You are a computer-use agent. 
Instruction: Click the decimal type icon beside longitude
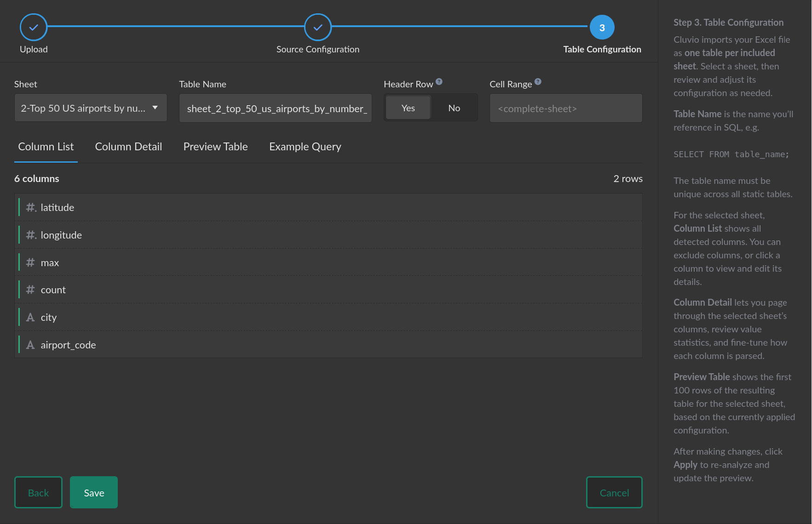coord(31,235)
